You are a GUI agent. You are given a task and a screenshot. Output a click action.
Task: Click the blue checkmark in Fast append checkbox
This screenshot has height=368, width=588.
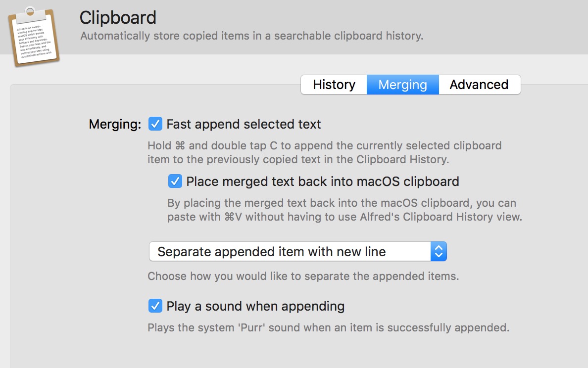coord(155,124)
